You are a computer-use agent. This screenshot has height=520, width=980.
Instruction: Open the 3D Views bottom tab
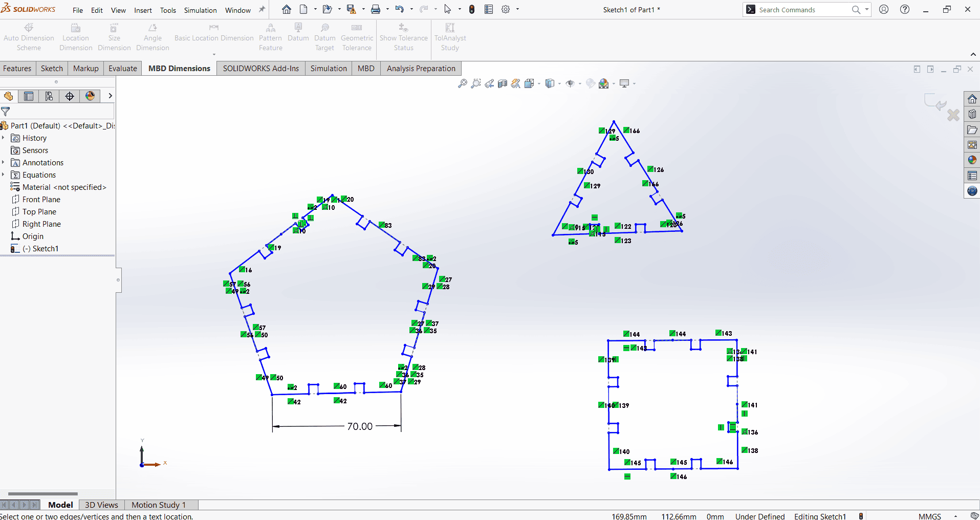(101, 505)
